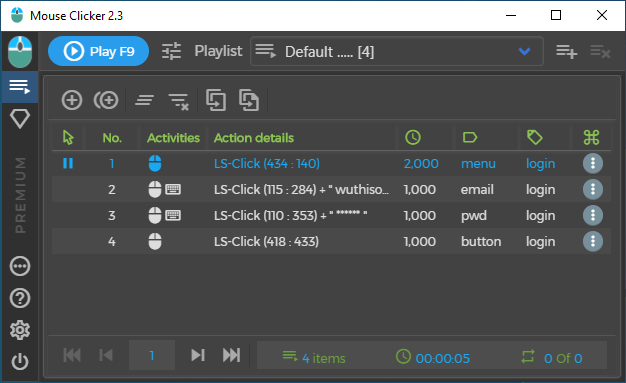Click the pwd label cell
626x383 pixels.
(474, 216)
